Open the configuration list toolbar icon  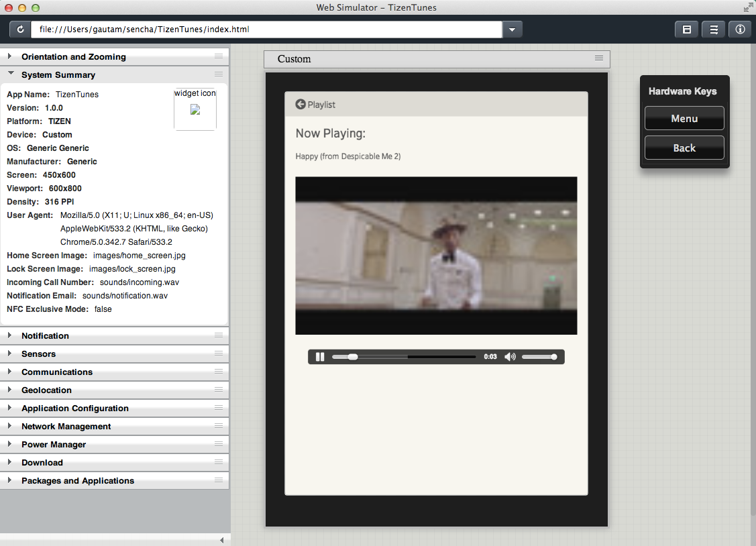coord(714,30)
